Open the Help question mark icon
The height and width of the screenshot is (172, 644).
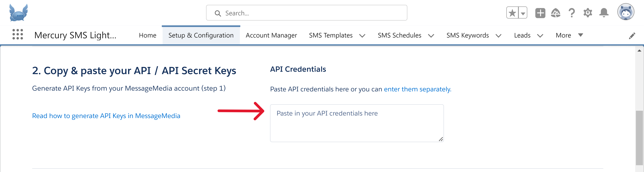coord(572,13)
